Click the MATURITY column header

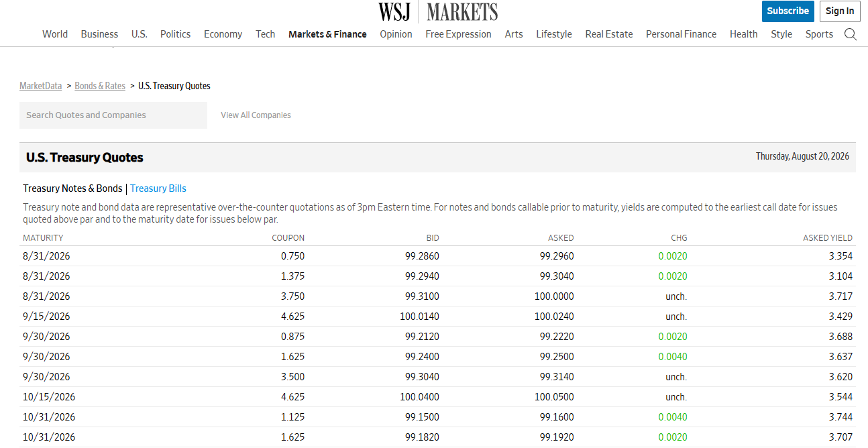[x=43, y=238]
